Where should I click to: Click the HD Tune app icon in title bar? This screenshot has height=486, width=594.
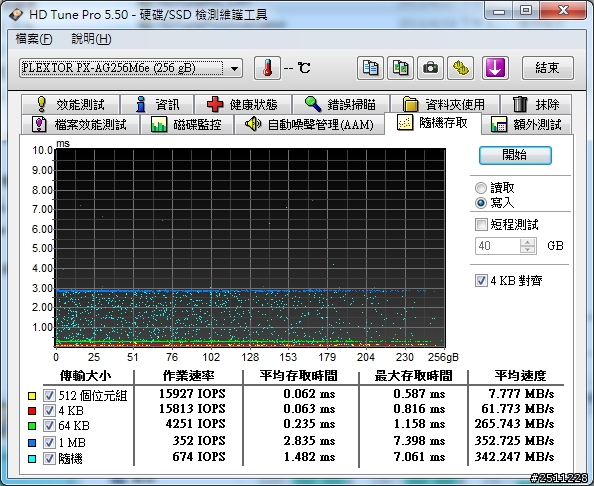point(16,15)
